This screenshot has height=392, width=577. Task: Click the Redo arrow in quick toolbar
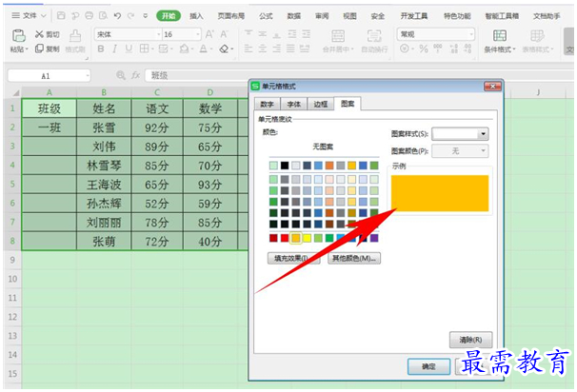click(x=131, y=15)
